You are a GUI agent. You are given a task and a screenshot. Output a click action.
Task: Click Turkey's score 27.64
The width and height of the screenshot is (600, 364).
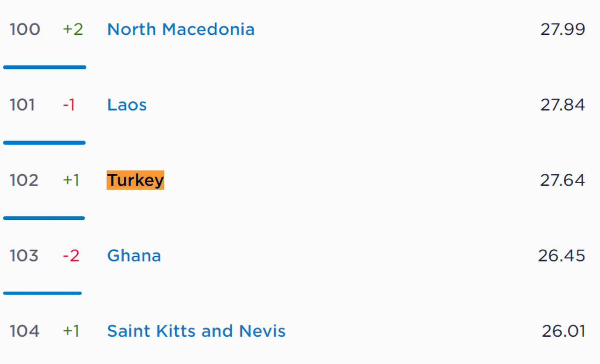click(562, 180)
